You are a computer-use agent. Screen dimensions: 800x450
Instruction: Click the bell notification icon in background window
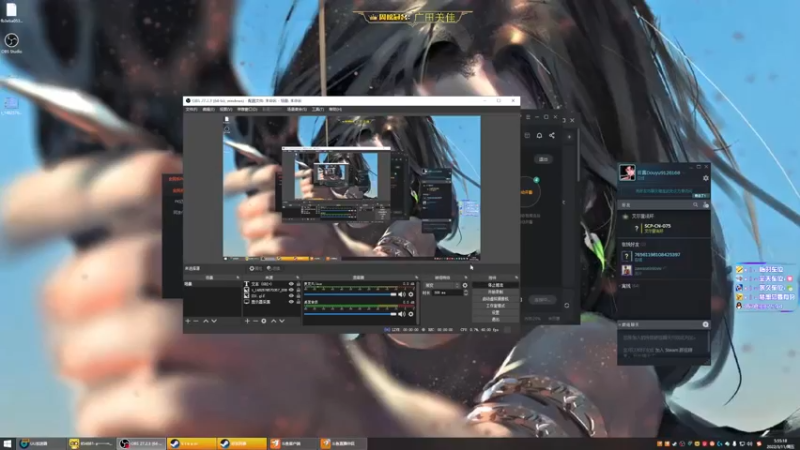pyautogui.click(x=539, y=135)
